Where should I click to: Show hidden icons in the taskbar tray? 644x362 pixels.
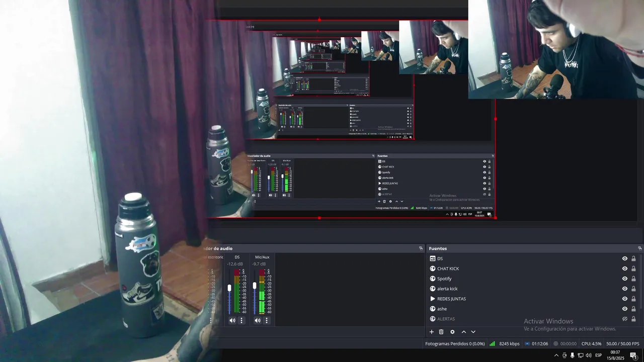pyautogui.click(x=556, y=355)
